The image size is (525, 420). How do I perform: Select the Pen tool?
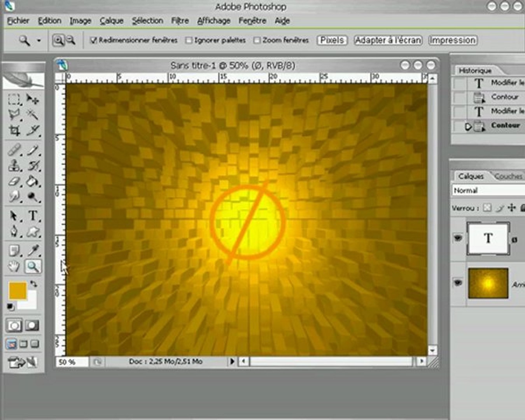pos(14,232)
